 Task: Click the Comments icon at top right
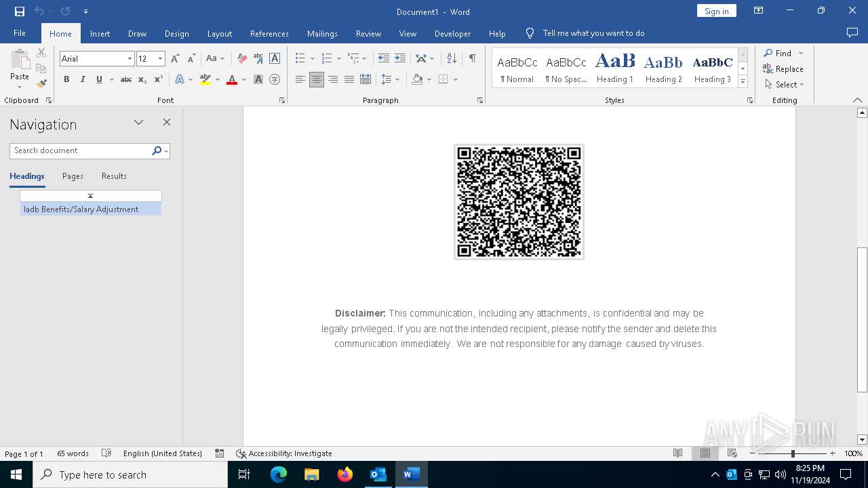tap(852, 33)
